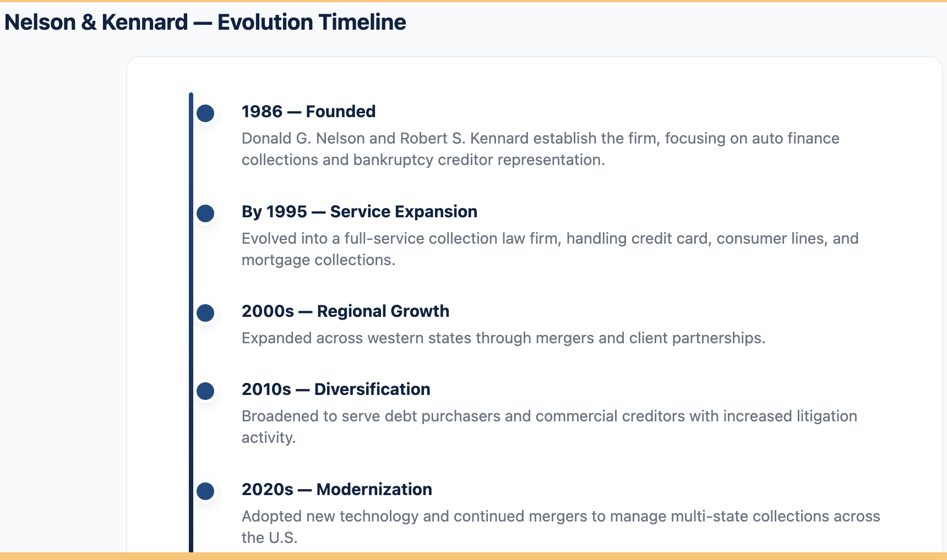Image resolution: width=947 pixels, height=560 pixels.
Task: Click the 2020s Modernization marker dot
Action: pos(205,491)
